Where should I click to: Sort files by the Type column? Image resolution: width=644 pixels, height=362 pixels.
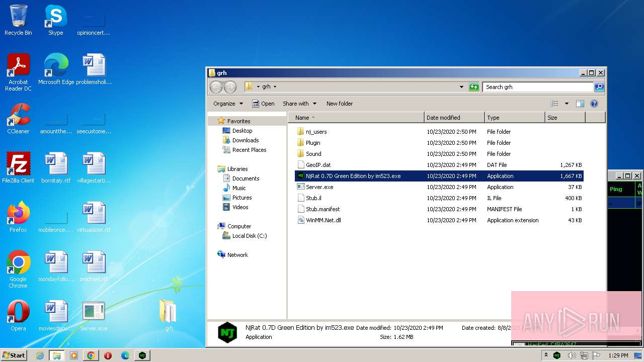pyautogui.click(x=515, y=118)
